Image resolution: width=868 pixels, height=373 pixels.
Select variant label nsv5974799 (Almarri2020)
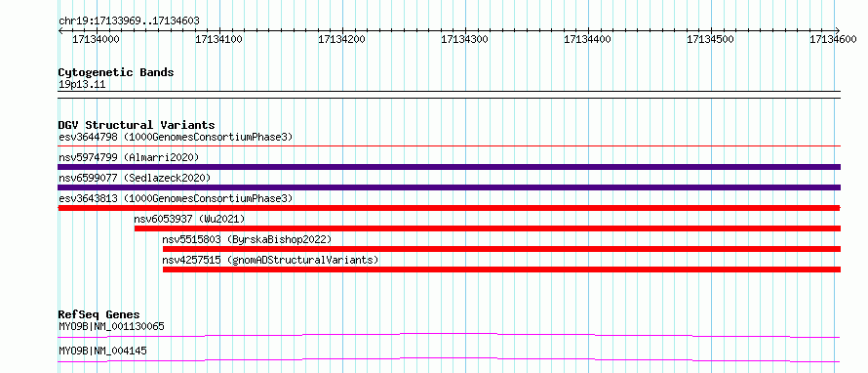[x=129, y=157]
